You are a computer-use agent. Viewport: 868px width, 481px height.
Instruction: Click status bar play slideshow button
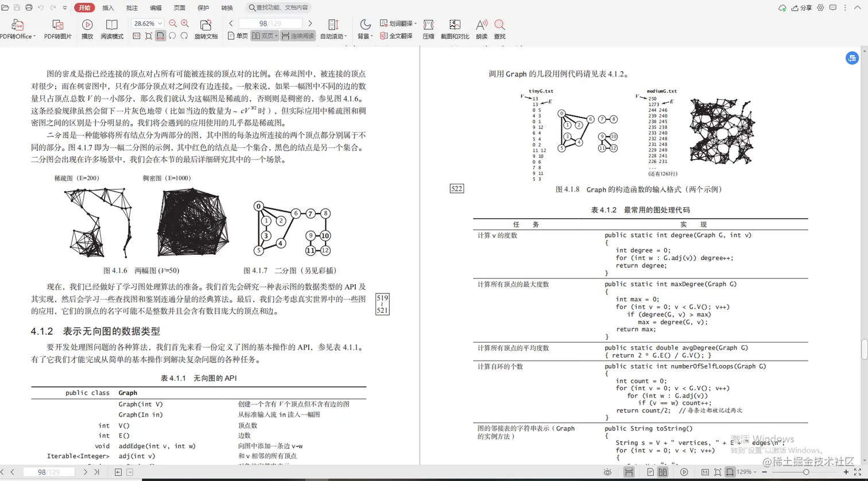684,472
